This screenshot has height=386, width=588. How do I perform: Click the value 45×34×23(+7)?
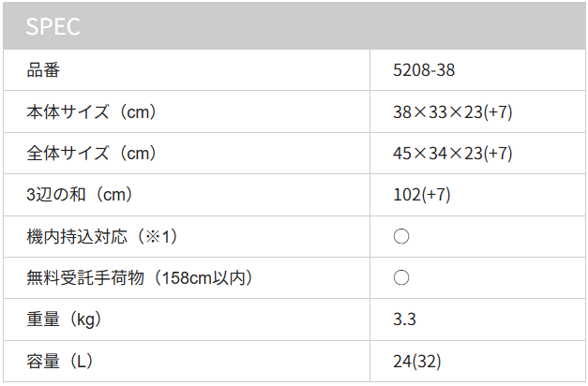tap(453, 153)
